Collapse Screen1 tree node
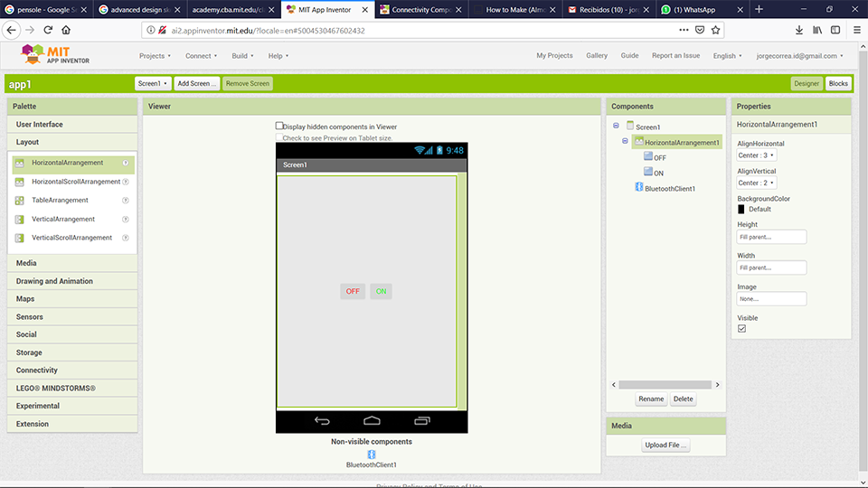Viewport: 868px width, 488px height. 616,126
